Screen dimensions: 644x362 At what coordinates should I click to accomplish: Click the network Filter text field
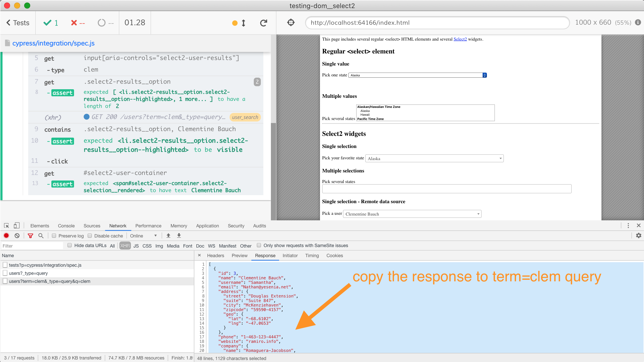point(32,246)
